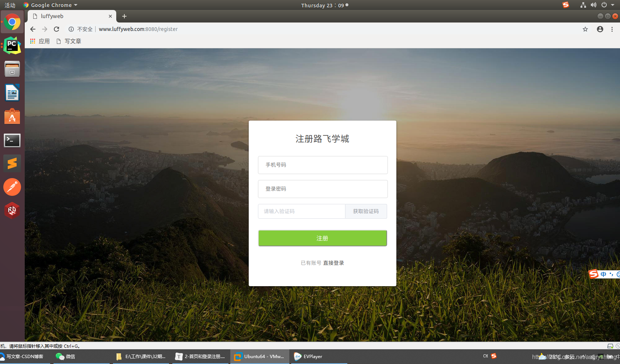Open the Chrome profile account icon
The width and height of the screenshot is (620, 364).
tap(600, 29)
